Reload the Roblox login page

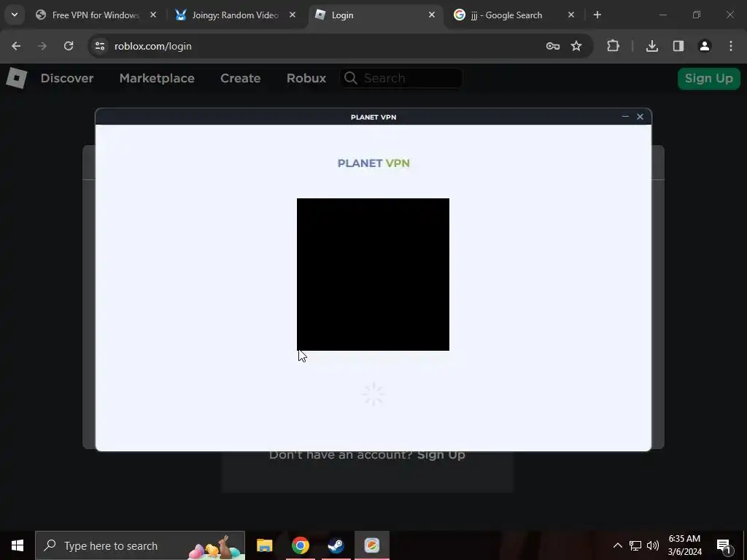point(69,46)
